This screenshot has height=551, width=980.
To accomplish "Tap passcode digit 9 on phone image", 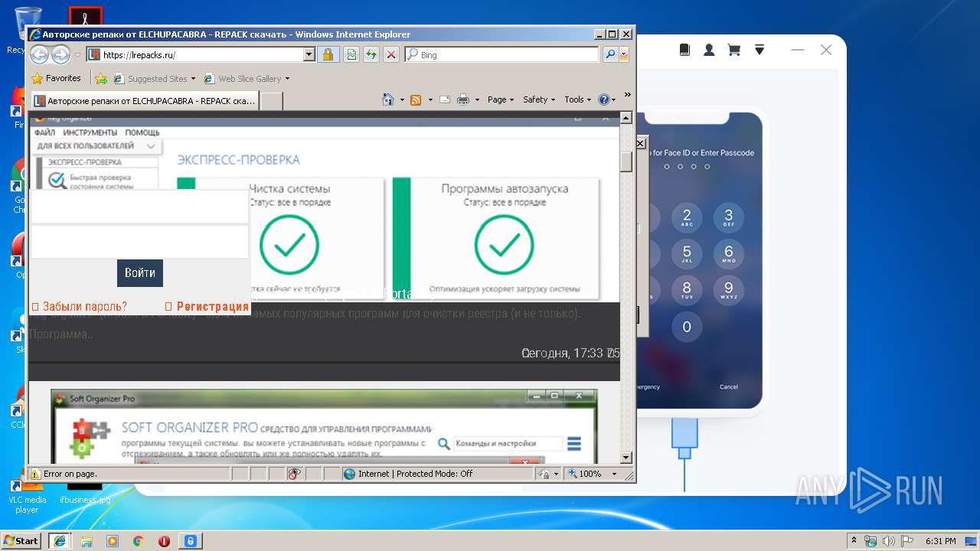I will [728, 291].
